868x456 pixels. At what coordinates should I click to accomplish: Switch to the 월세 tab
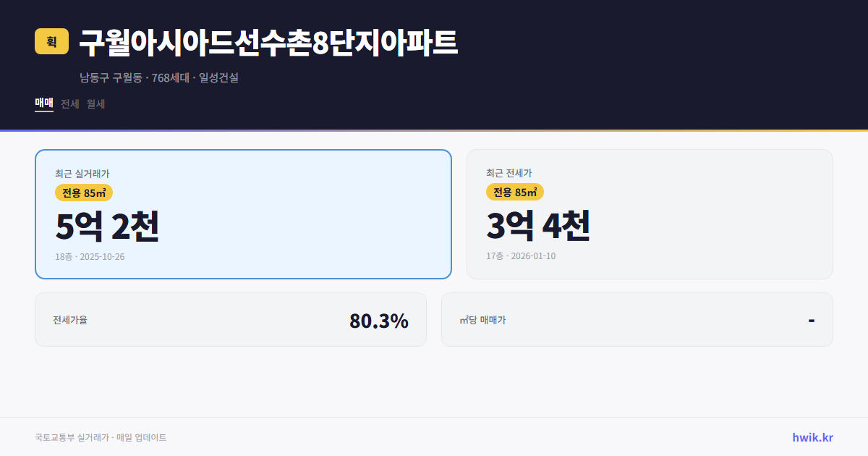tap(96, 104)
